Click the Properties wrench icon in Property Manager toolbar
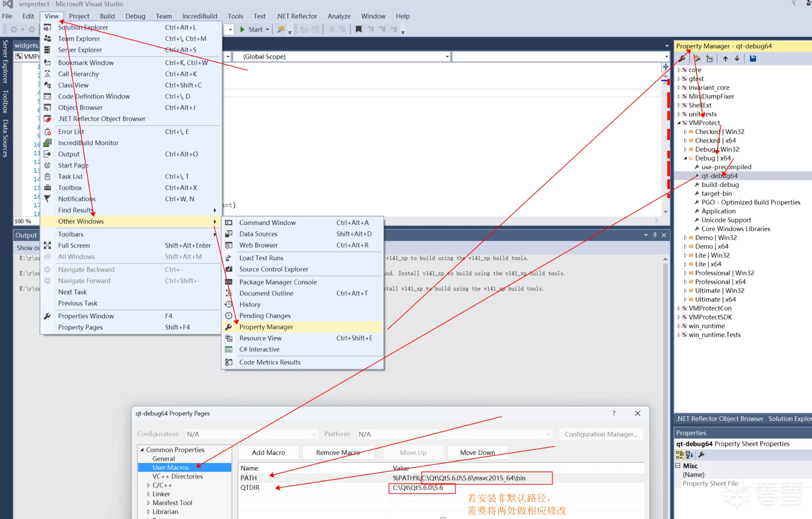The width and height of the screenshot is (812, 519). [x=682, y=59]
